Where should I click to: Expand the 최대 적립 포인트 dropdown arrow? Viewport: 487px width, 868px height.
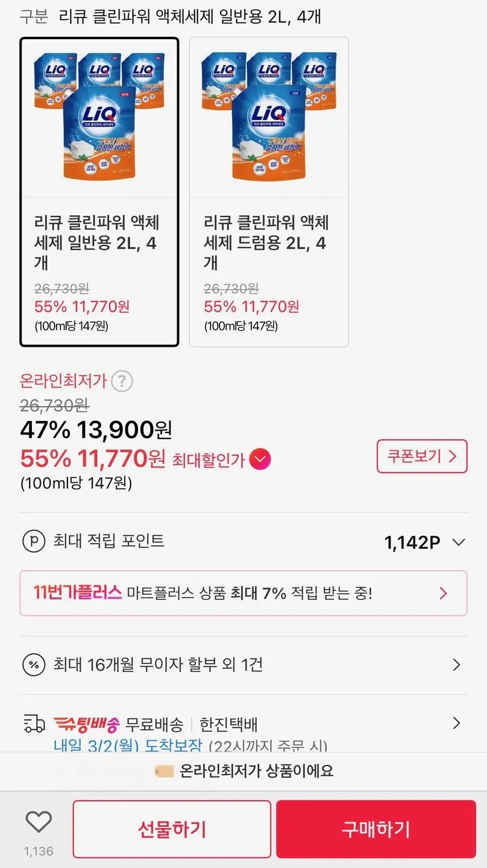coord(459,542)
